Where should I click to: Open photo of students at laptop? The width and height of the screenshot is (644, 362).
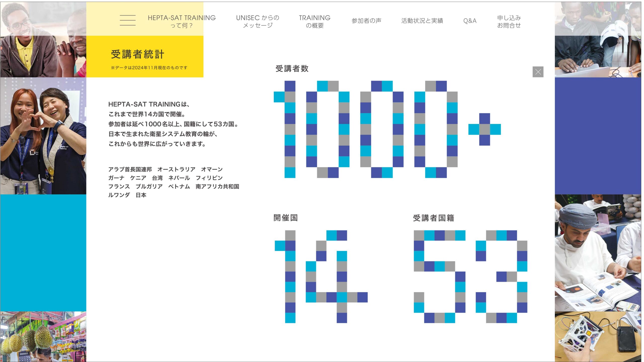tap(598, 39)
